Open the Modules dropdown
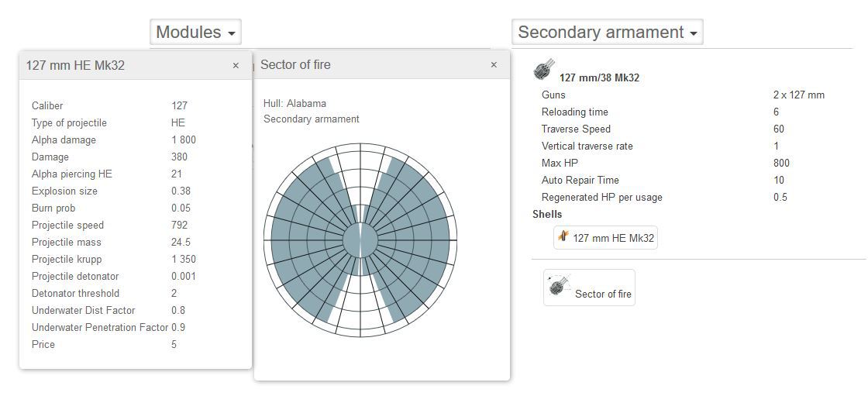Image resolution: width=868 pixels, height=403 pixels. [195, 33]
